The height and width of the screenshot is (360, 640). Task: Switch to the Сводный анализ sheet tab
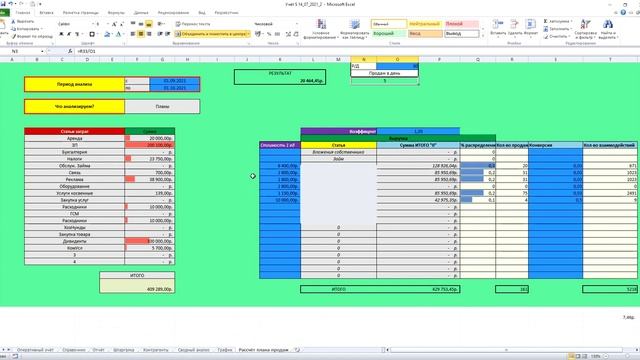193,350
